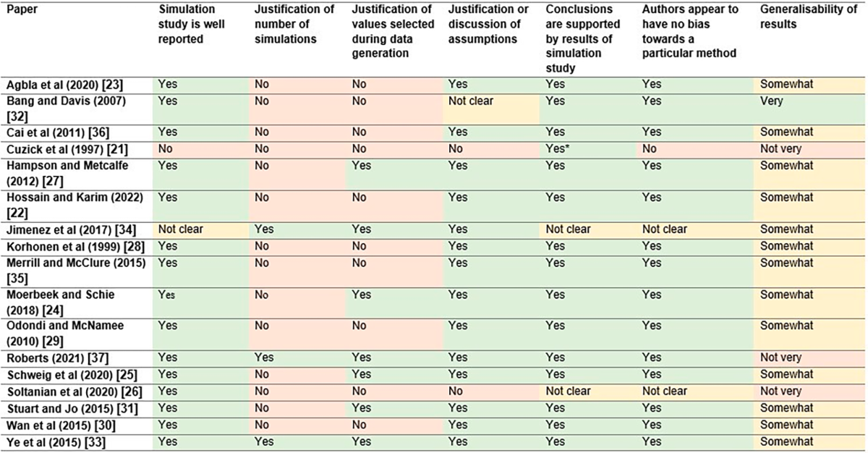Click Roberts row "Not very" generalisability cell
This screenshot has width=868, height=453.
tap(780, 358)
